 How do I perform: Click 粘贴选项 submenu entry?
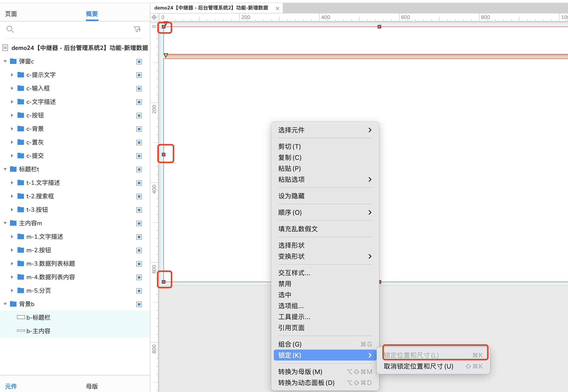(x=325, y=180)
